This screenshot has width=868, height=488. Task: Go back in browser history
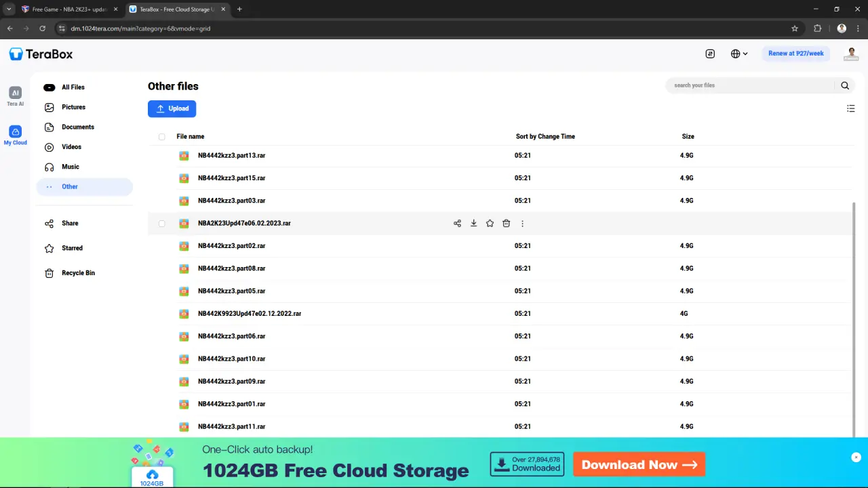click(x=10, y=28)
